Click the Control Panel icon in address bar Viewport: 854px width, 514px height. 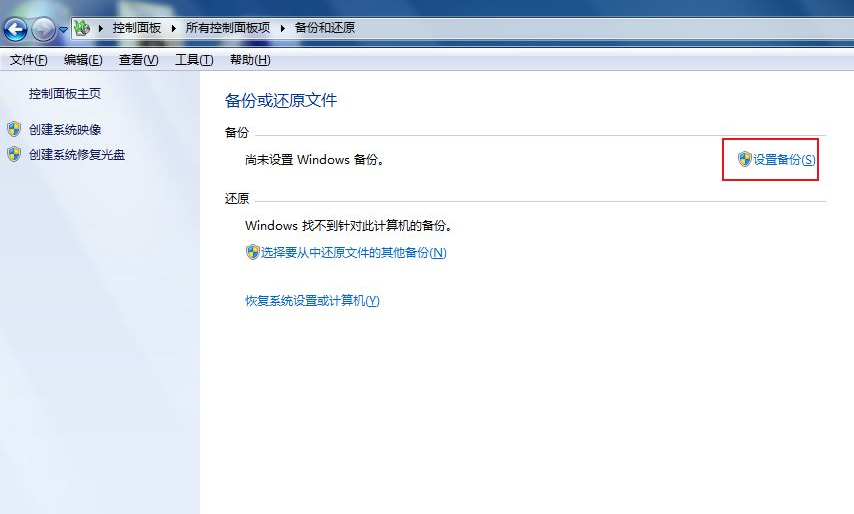[81, 28]
